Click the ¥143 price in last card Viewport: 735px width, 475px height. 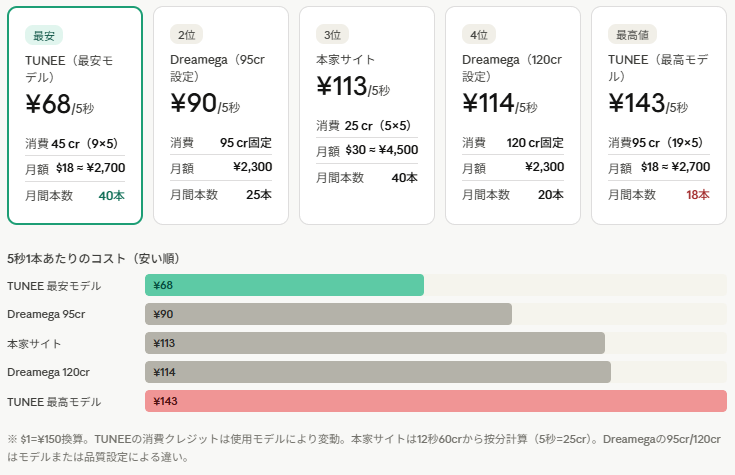637,104
